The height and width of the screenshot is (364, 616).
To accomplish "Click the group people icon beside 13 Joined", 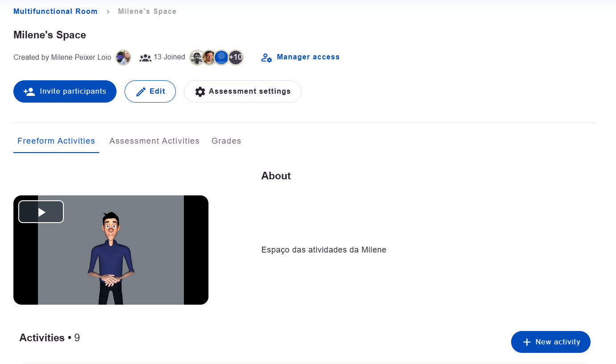I will click(146, 58).
